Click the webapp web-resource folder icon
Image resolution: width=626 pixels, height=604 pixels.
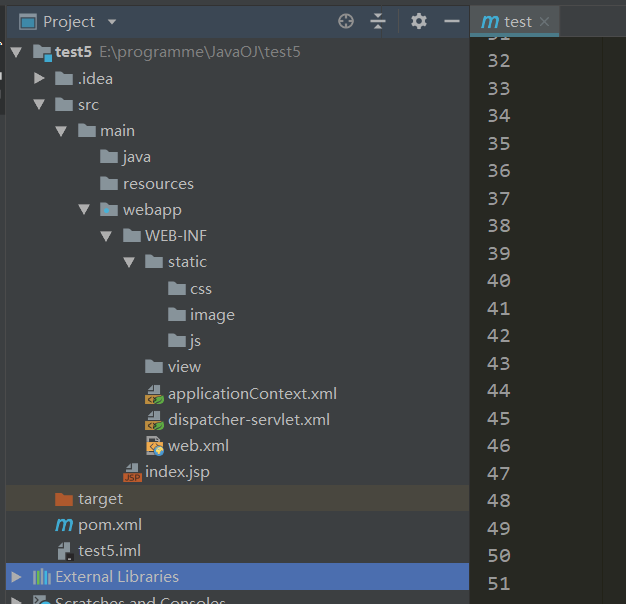pyautogui.click(x=109, y=209)
